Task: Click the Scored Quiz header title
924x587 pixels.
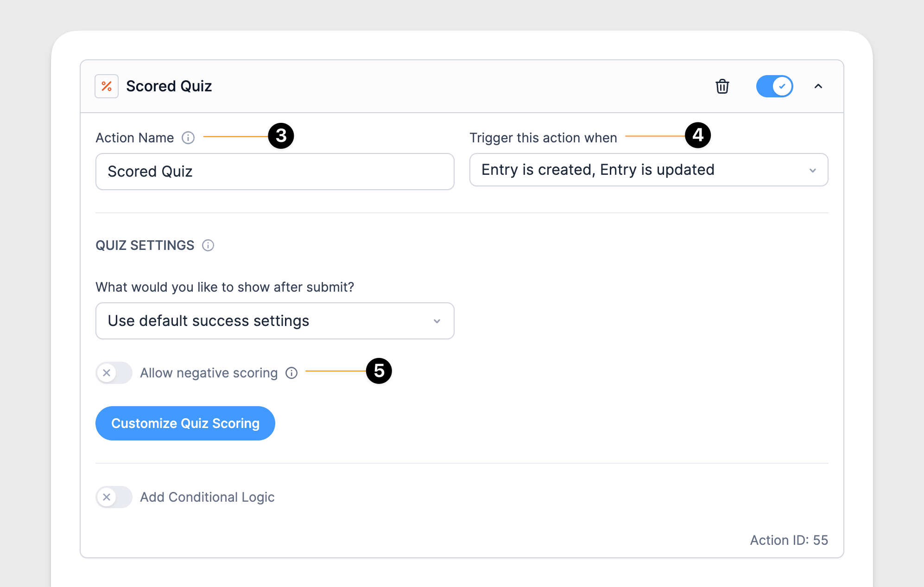Action: (169, 86)
